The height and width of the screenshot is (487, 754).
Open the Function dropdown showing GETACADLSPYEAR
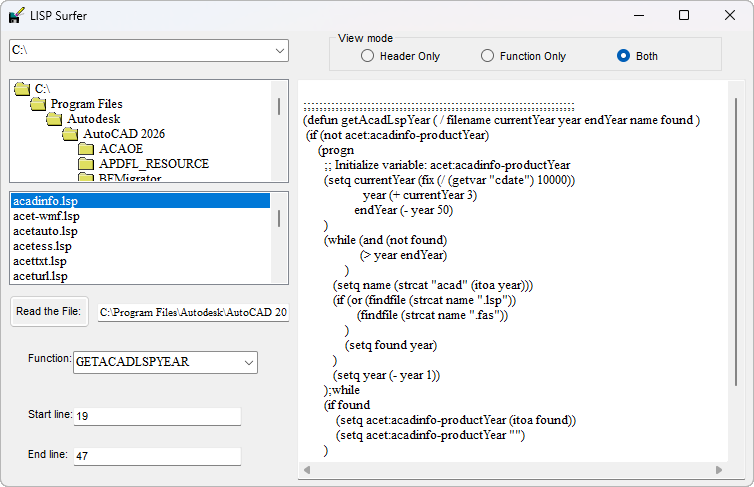(x=165, y=362)
